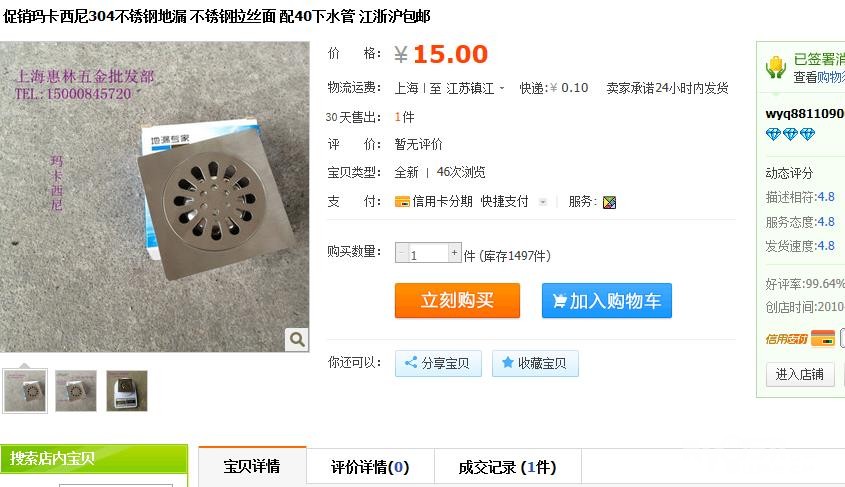Expand the 江苏镇江 destination dropdown
This screenshot has width=845, height=487.
coord(502,88)
